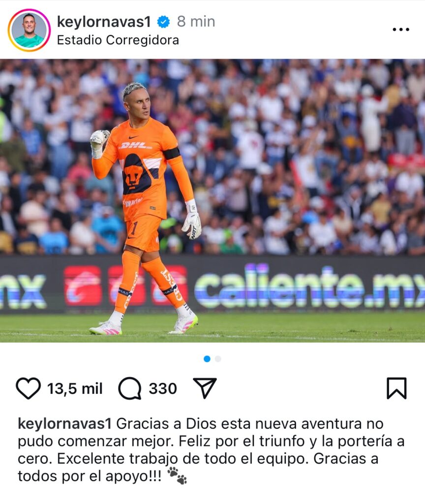Share the post using the paper plane icon
Image resolution: width=425 pixels, height=504 pixels.
click(205, 388)
